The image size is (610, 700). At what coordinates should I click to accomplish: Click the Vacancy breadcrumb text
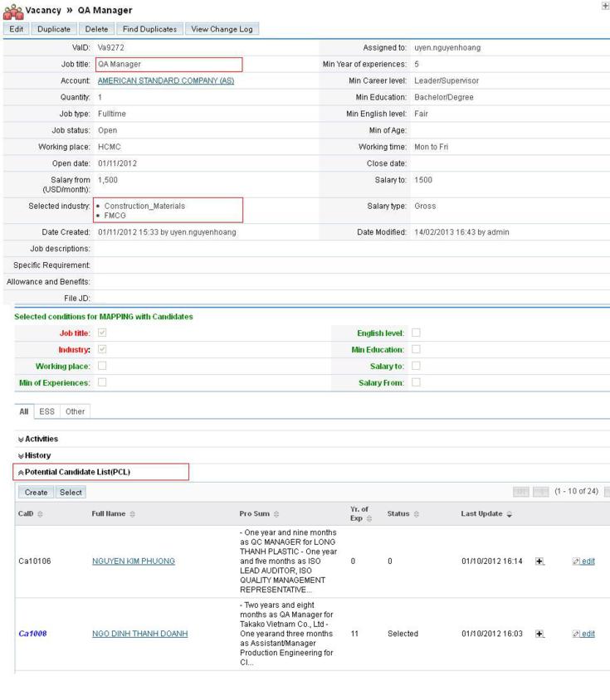pyautogui.click(x=43, y=10)
